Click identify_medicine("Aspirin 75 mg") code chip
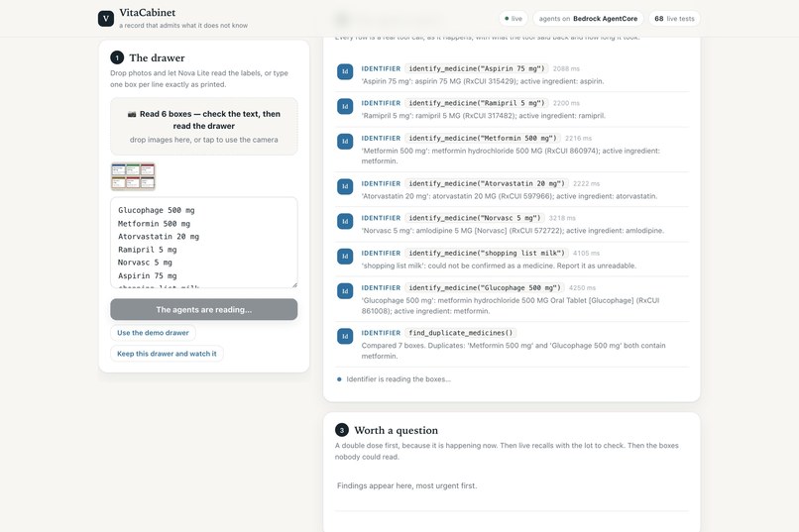The image size is (799, 532). (477, 68)
